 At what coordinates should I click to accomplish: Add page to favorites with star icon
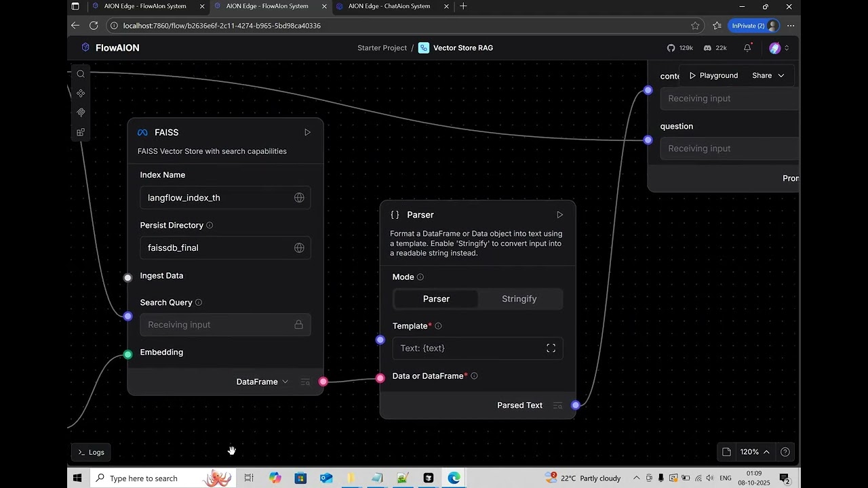click(x=695, y=26)
